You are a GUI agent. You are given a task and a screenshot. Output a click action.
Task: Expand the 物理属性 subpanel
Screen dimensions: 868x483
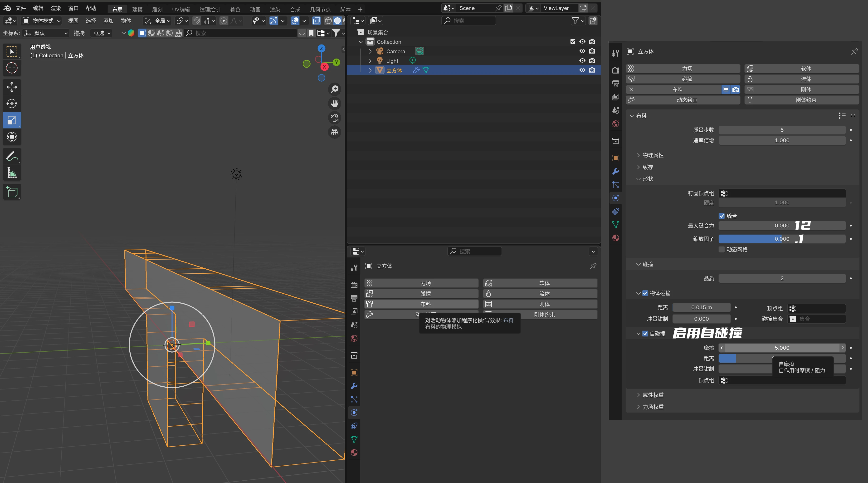(x=652, y=155)
